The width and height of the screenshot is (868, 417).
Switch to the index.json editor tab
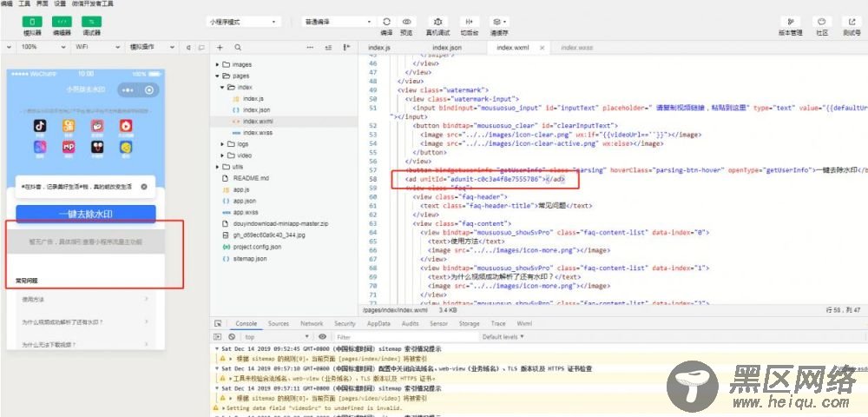[x=447, y=48]
